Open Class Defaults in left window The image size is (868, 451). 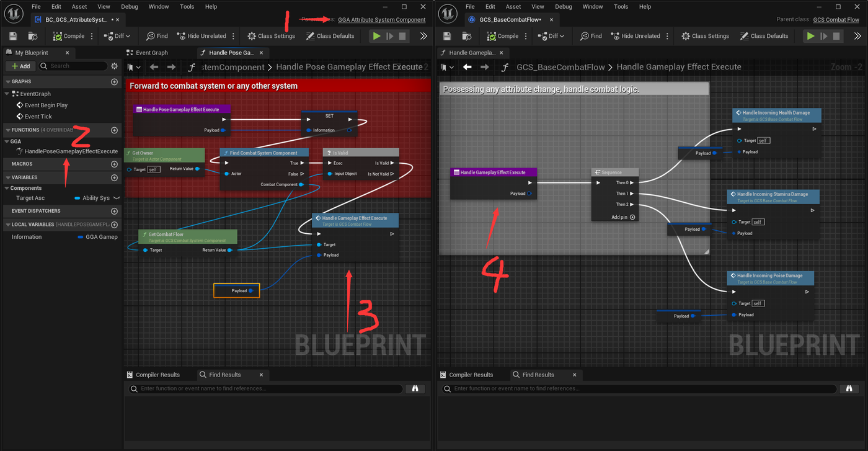point(330,36)
